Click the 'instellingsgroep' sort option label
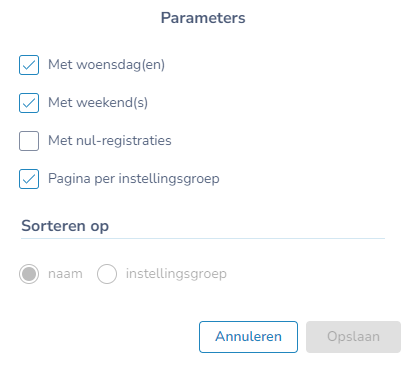 click(x=176, y=274)
